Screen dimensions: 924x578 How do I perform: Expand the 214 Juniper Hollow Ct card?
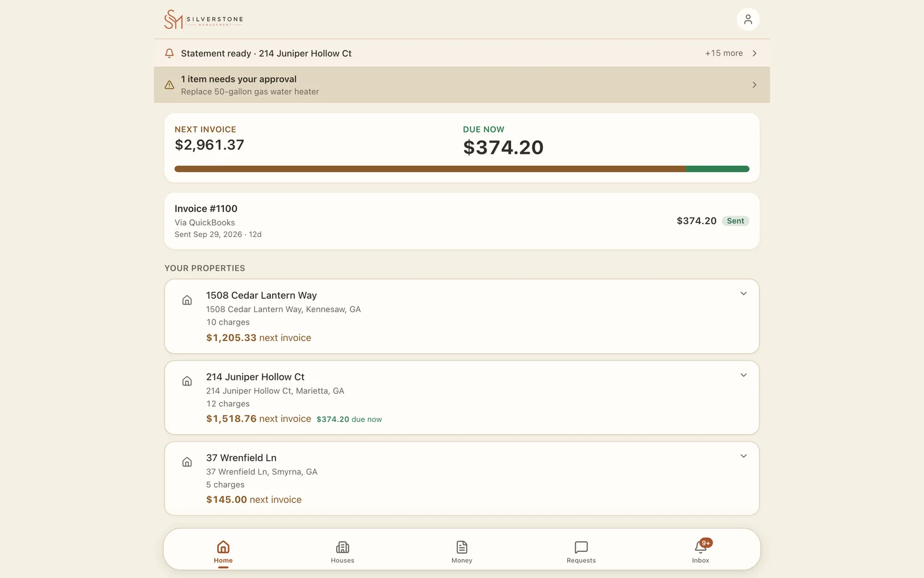(x=743, y=375)
